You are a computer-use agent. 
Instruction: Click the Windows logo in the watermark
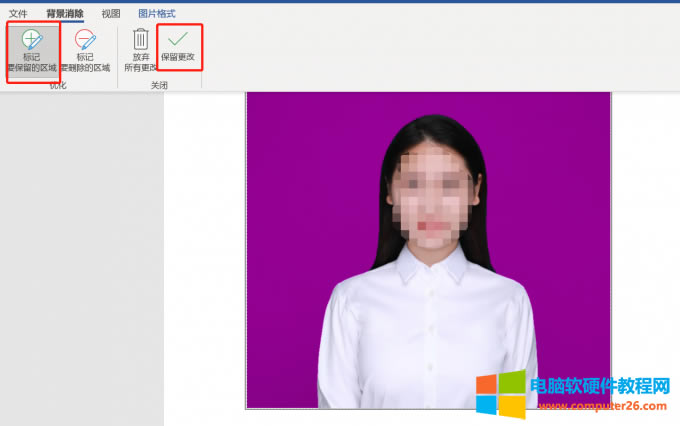point(499,395)
